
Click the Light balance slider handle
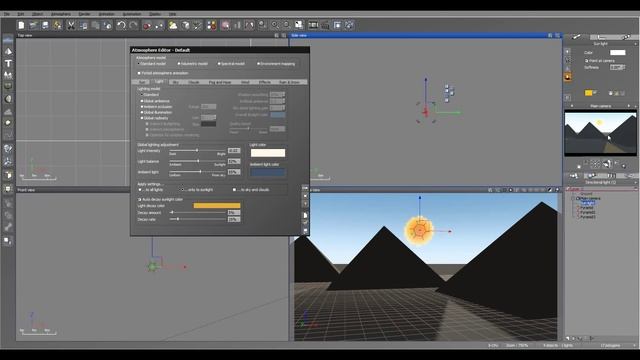pyautogui.click(x=198, y=161)
